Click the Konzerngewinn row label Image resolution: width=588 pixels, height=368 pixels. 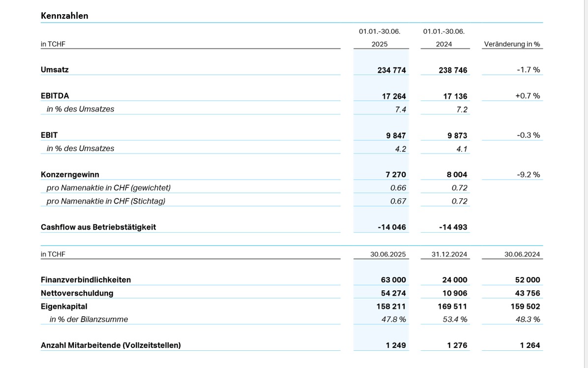pyautogui.click(x=70, y=175)
